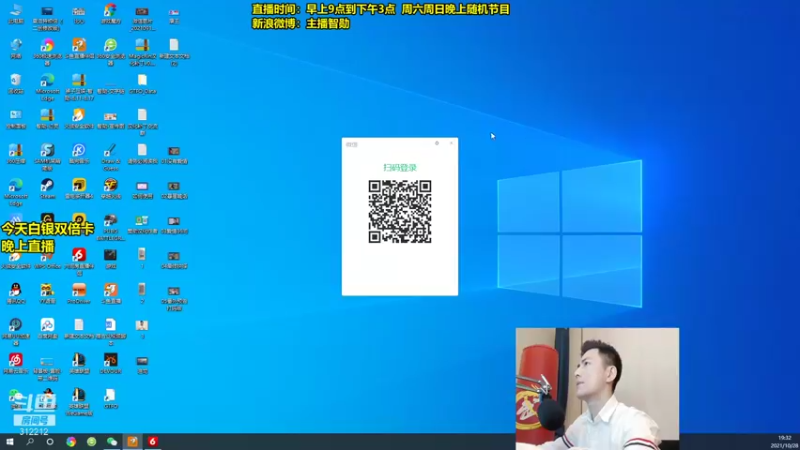Open the Baidu Netdisk desktop shortcut

pyautogui.click(x=47, y=328)
